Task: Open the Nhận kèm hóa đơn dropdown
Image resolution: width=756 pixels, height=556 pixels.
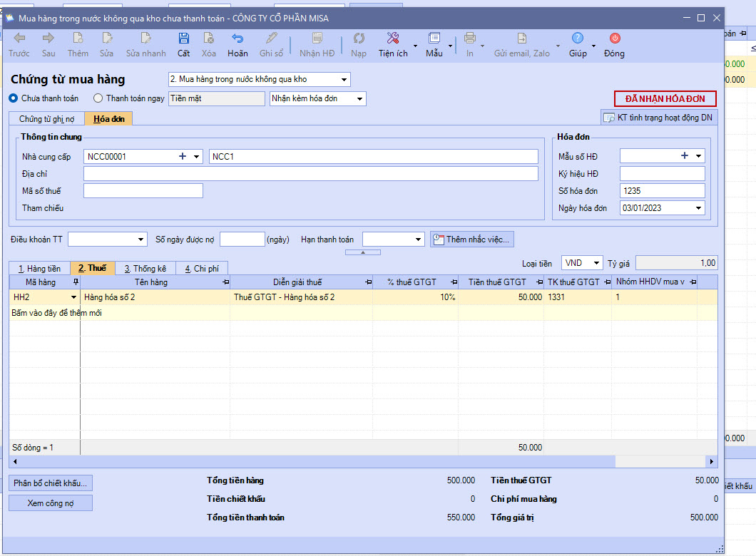Action: (359, 99)
